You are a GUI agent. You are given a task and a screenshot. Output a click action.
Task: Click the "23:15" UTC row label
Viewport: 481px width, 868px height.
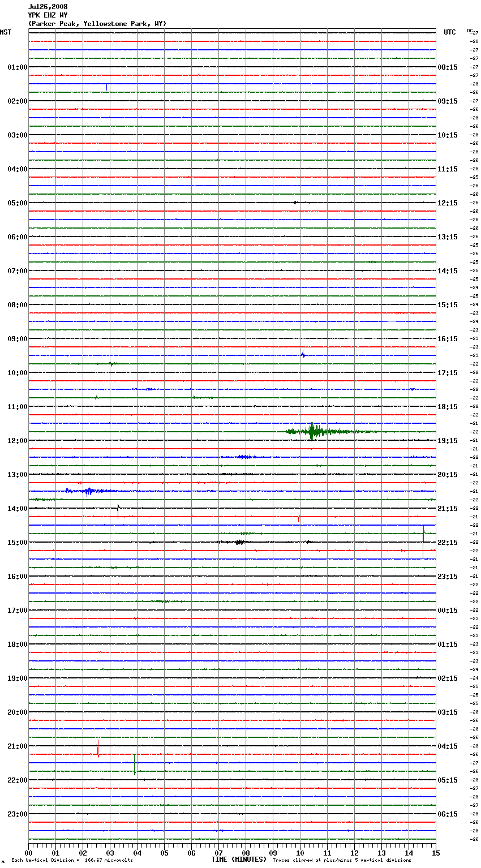(x=448, y=577)
